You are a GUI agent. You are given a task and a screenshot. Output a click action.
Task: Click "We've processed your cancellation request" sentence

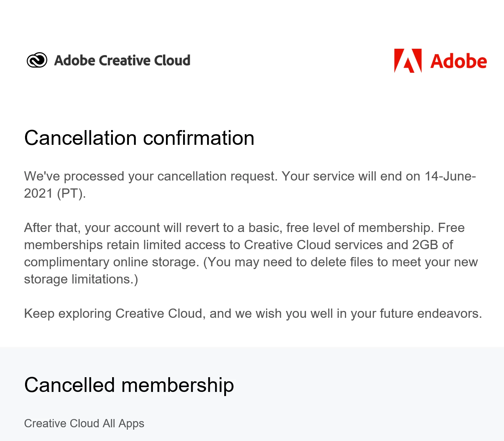pyautogui.click(x=151, y=176)
